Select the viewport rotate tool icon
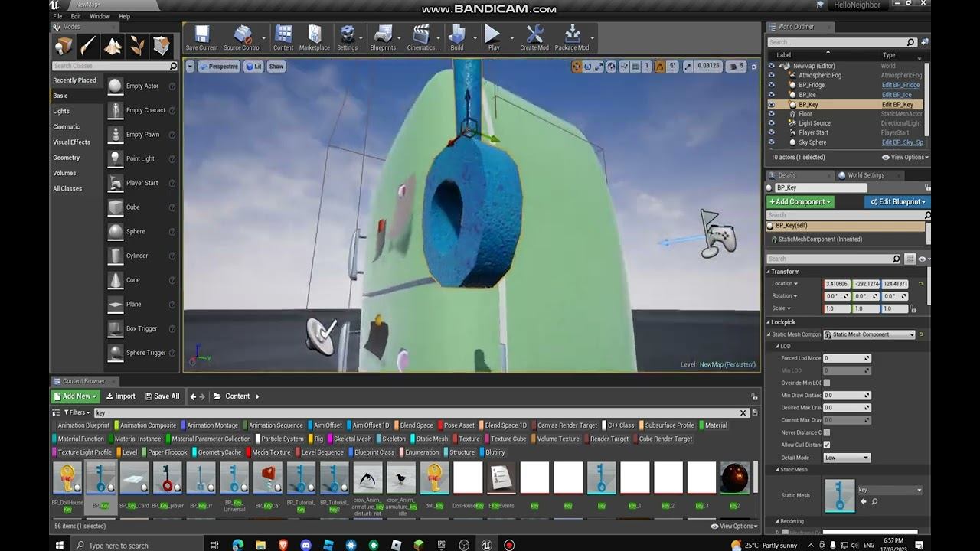 588,67
